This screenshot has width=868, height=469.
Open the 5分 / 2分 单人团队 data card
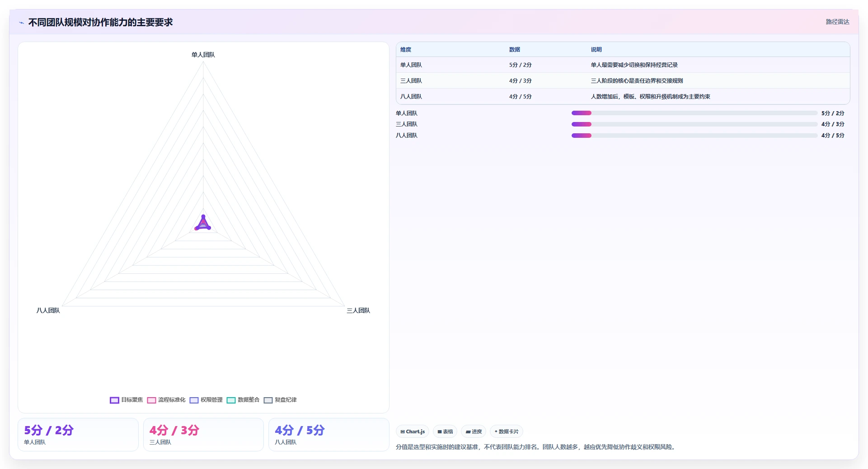[78, 435]
